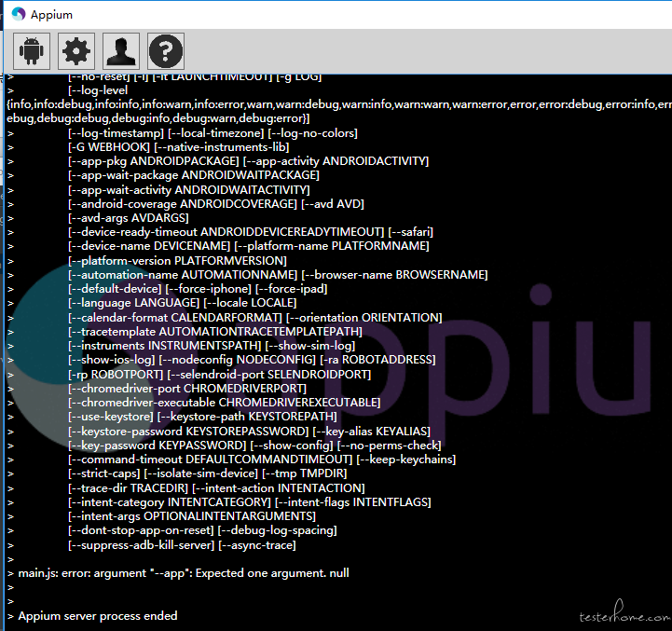Screen dimensions: 672x631
Task: Click the --keystore-password KEYSTOREPASSWORD line
Action: [249, 432]
